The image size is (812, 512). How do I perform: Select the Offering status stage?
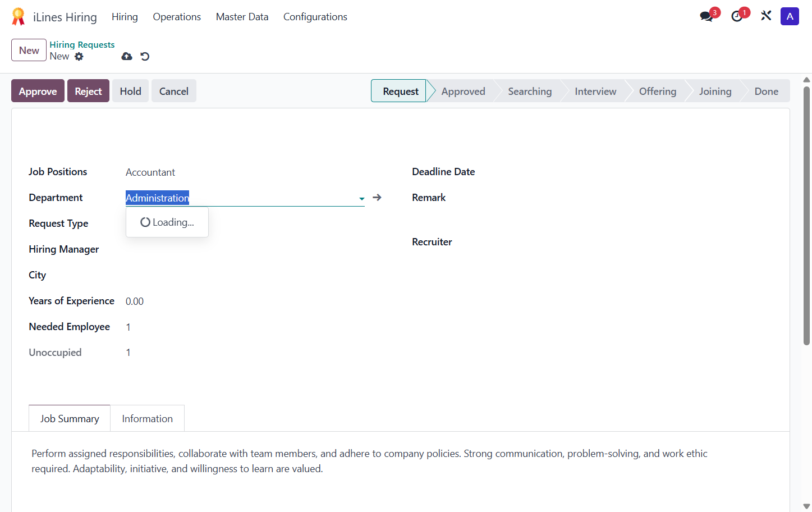click(658, 91)
